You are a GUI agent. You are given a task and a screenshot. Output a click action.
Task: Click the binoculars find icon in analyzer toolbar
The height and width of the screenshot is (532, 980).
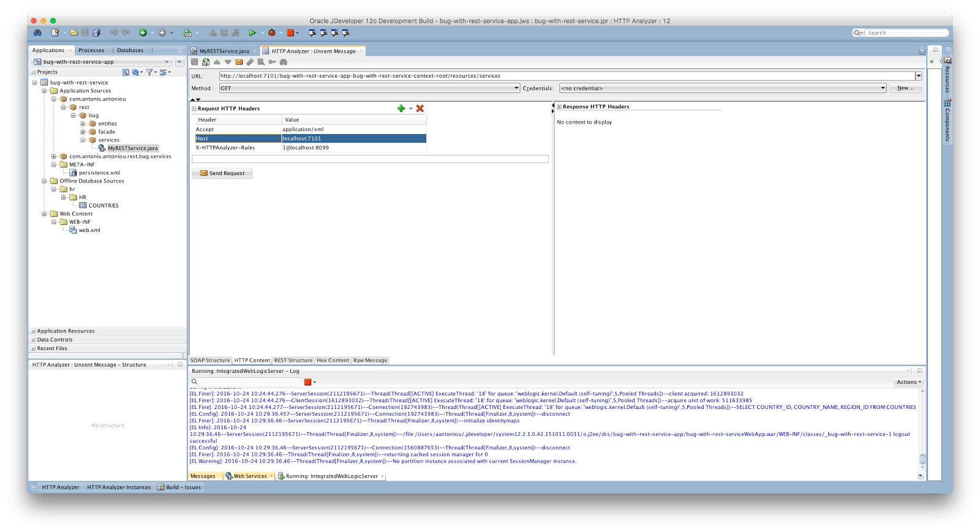(x=284, y=62)
